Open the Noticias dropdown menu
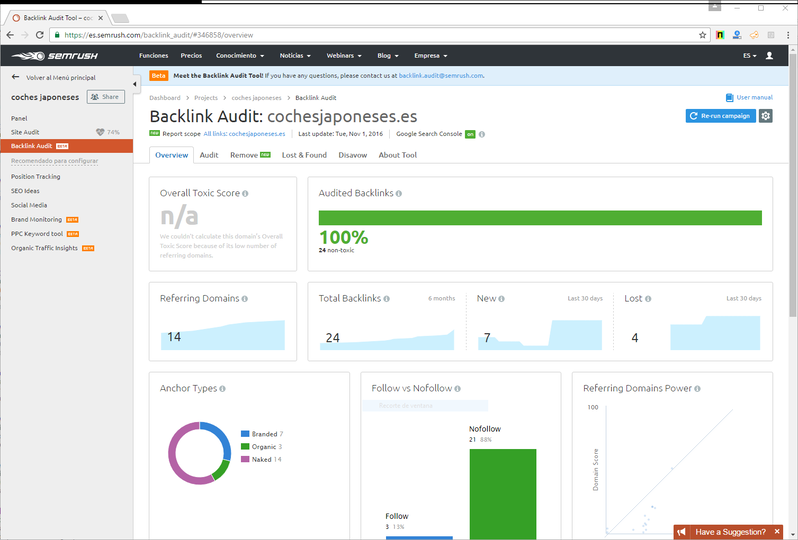Screen dimensions: 798x540 coord(295,55)
